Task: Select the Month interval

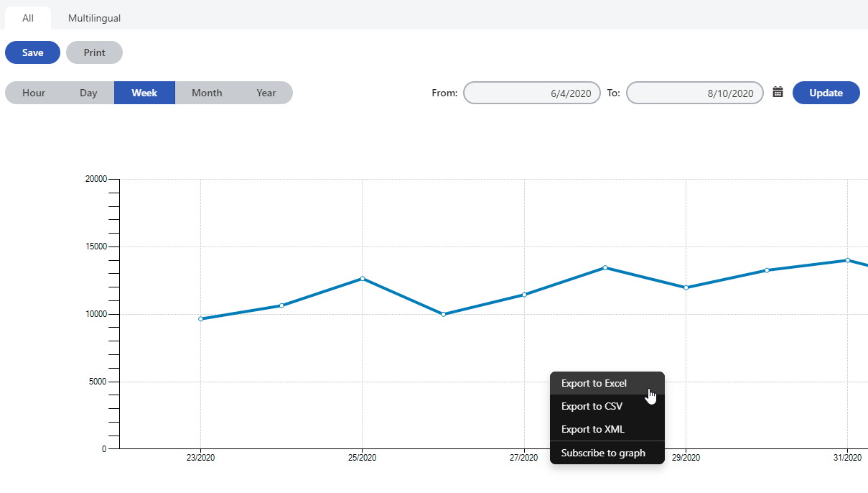Action: point(206,92)
